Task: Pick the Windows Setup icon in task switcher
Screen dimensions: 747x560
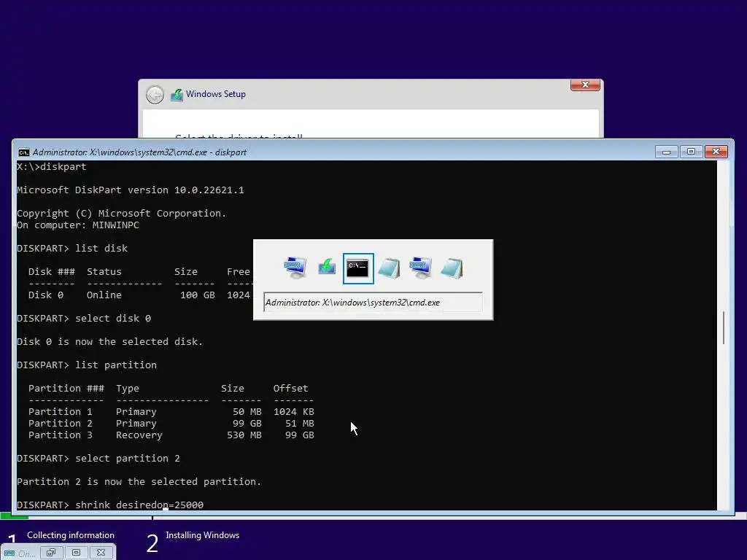Action: pos(327,268)
